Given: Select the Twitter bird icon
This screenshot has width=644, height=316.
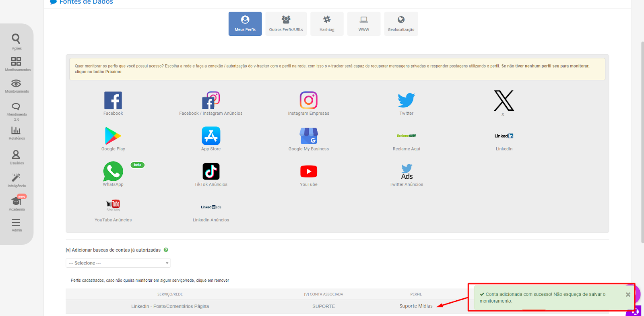Looking at the screenshot, I should coord(407,100).
